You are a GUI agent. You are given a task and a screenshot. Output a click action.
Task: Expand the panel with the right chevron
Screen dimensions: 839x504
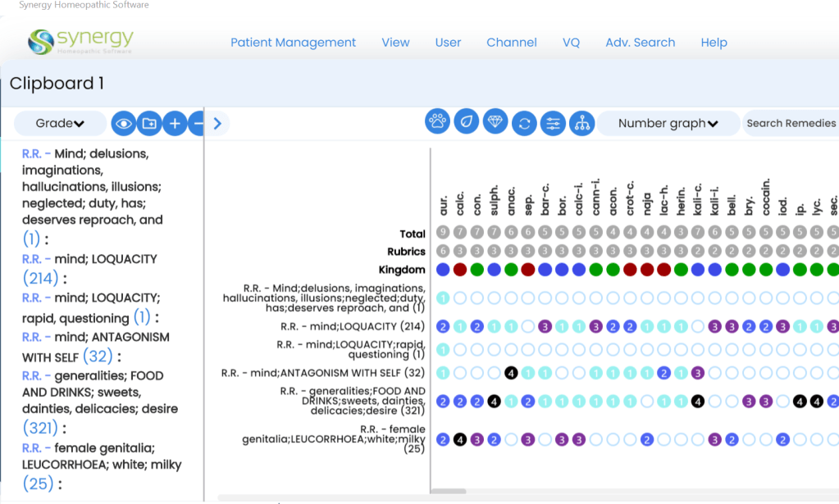pyautogui.click(x=217, y=124)
